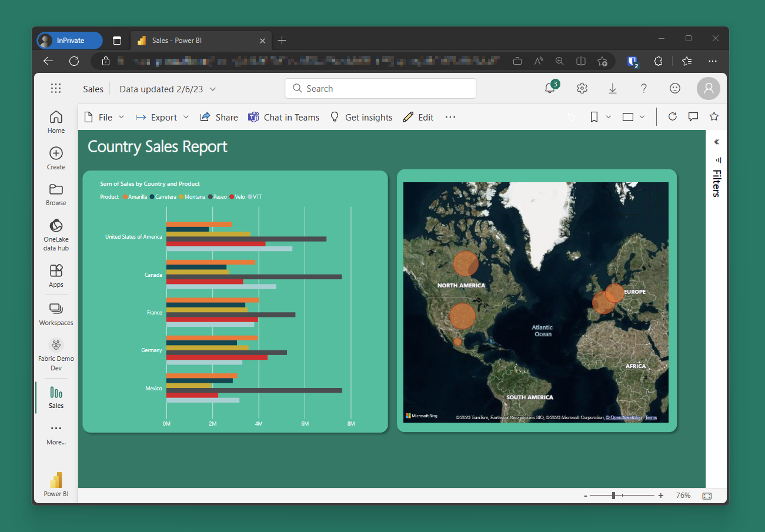Open the Settings gear
Image resolution: width=765 pixels, height=532 pixels.
click(x=582, y=88)
